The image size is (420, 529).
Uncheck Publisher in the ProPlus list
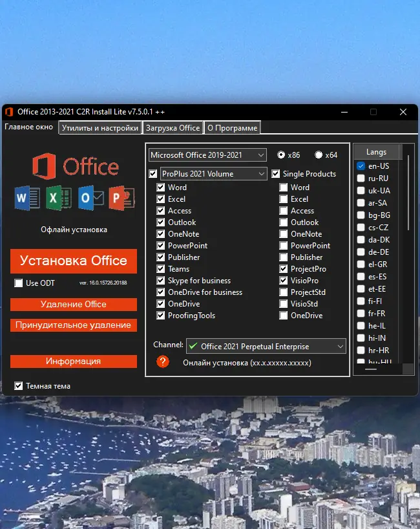point(161,257)
